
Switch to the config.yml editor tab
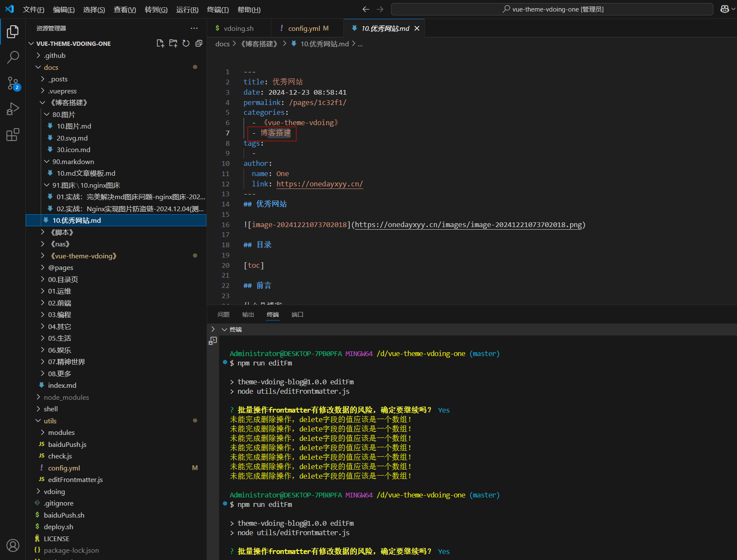pyautogui.click(x=307, y=28)
